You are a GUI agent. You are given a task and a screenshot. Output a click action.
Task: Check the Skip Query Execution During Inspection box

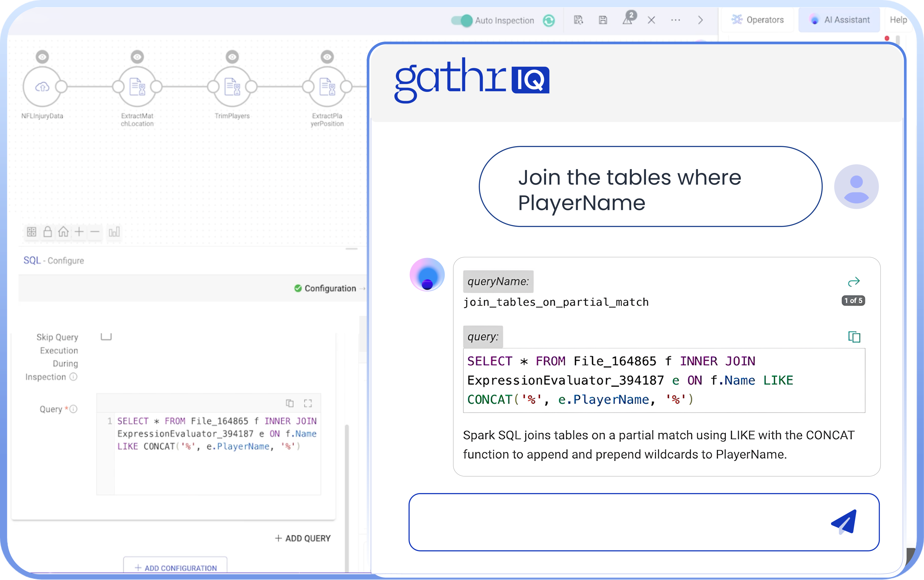(x=106, y=337)
